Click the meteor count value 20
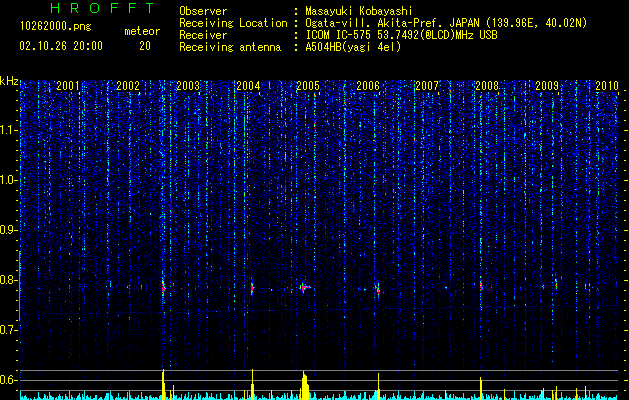The height and width of the screenshot is (400, 629). (x=145, y=46)
